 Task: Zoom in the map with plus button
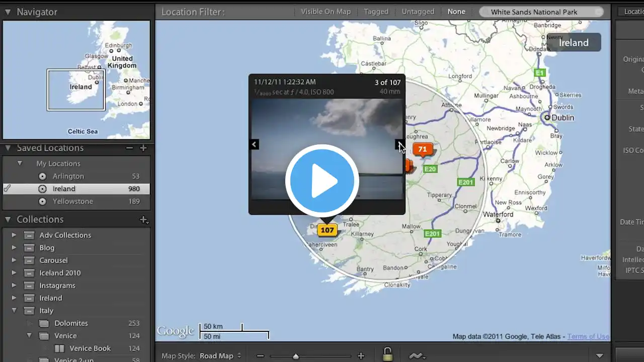[361, 356]
